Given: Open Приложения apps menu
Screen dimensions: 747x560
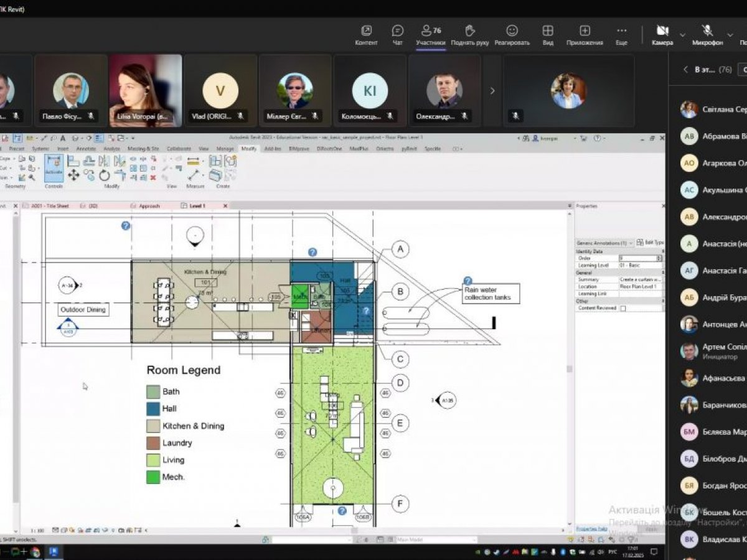Looking at the screenshot, I should pos(585,35).
